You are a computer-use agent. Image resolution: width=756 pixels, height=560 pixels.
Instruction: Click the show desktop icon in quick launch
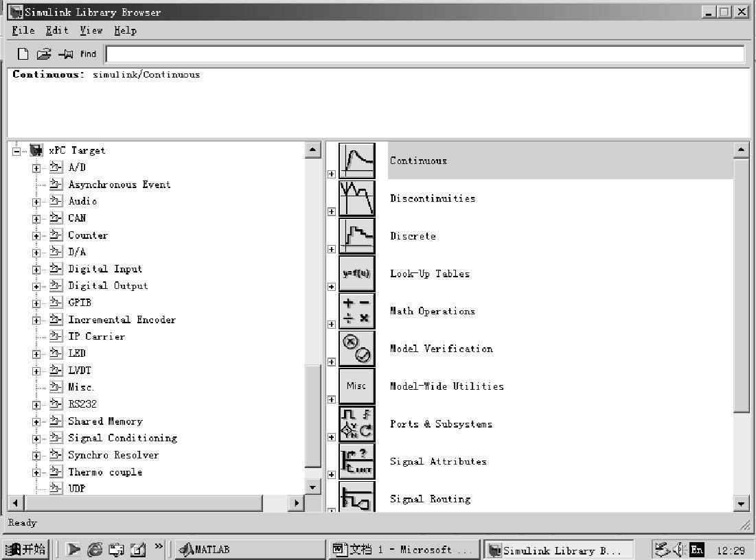tap(138, 549)
